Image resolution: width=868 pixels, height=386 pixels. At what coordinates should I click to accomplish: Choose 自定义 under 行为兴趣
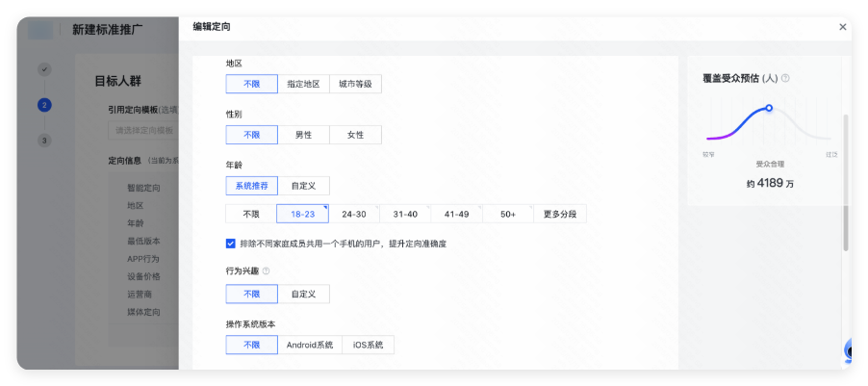pos(303,294)
